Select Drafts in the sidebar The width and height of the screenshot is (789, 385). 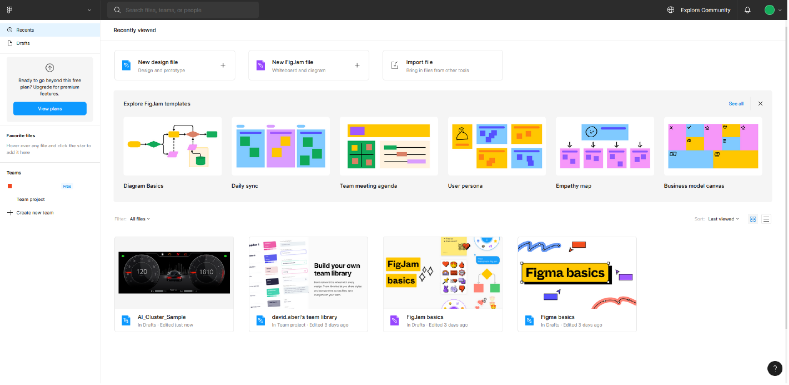50,43
